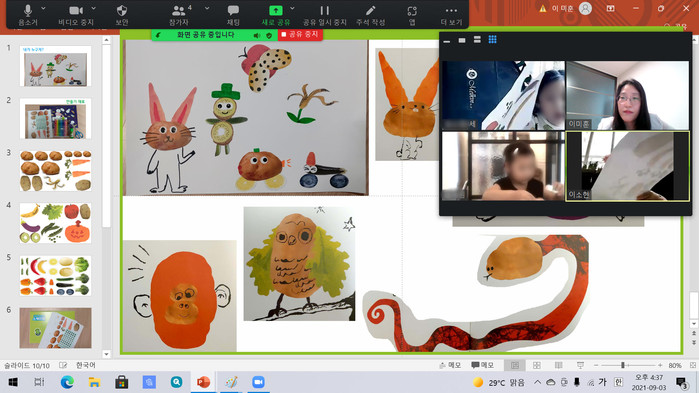Switch to Reading view
The image size is (699, 393).
[559, 365]
